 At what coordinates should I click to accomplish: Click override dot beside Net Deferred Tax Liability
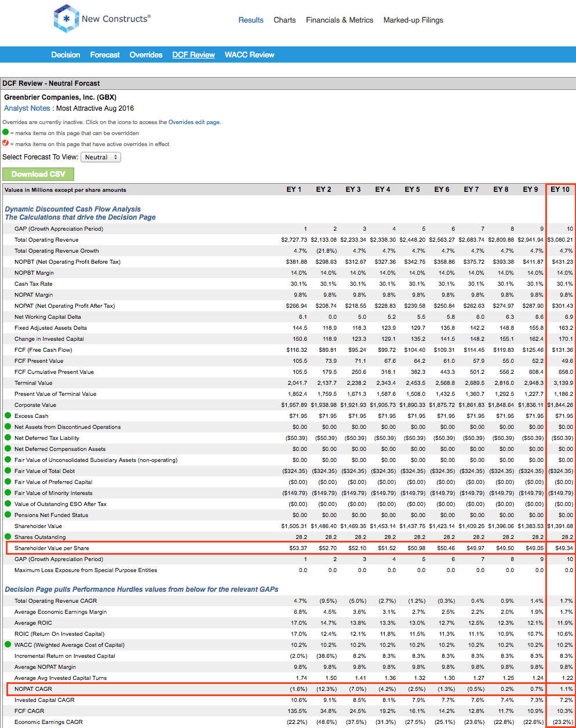[8, 438]
